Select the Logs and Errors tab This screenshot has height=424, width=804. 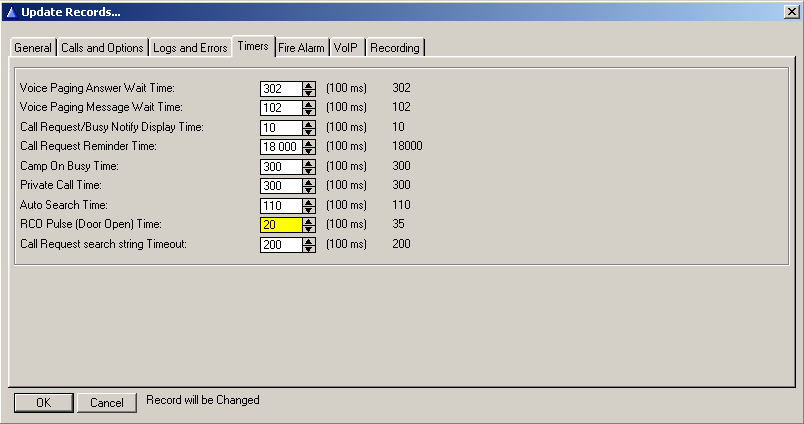(x=190, y=48)
